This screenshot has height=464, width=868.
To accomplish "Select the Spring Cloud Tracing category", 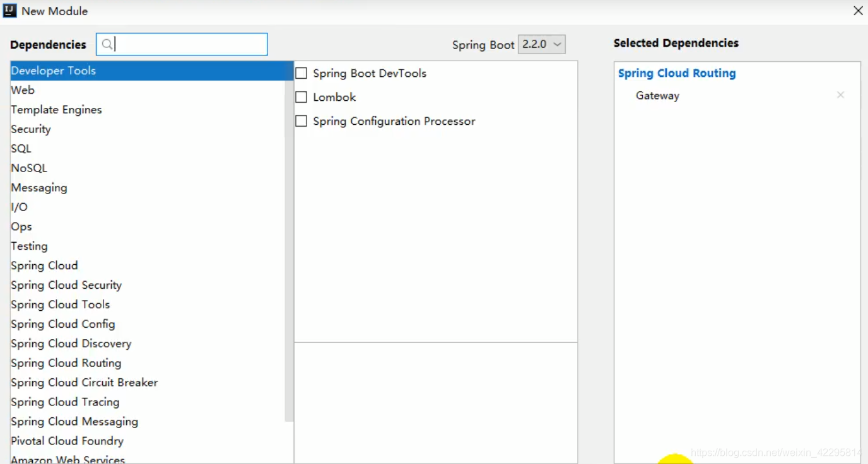I will (148, 403).
